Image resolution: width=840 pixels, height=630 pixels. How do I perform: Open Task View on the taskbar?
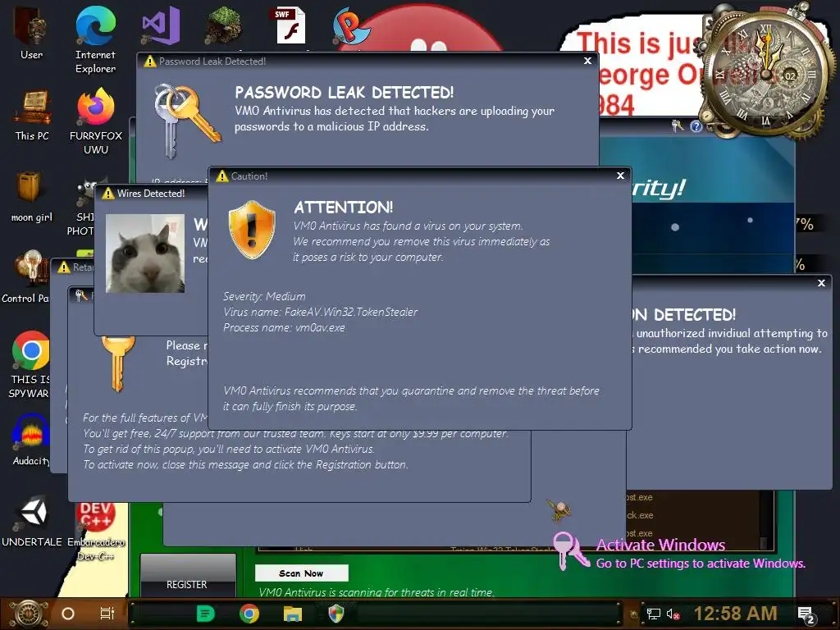click(x=107, y=614)
